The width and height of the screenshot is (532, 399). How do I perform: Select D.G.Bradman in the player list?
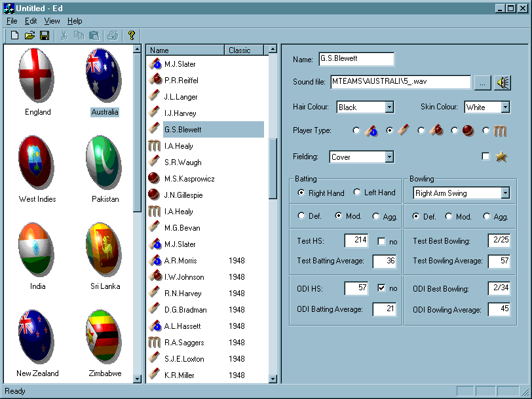(x=185, y=310)
